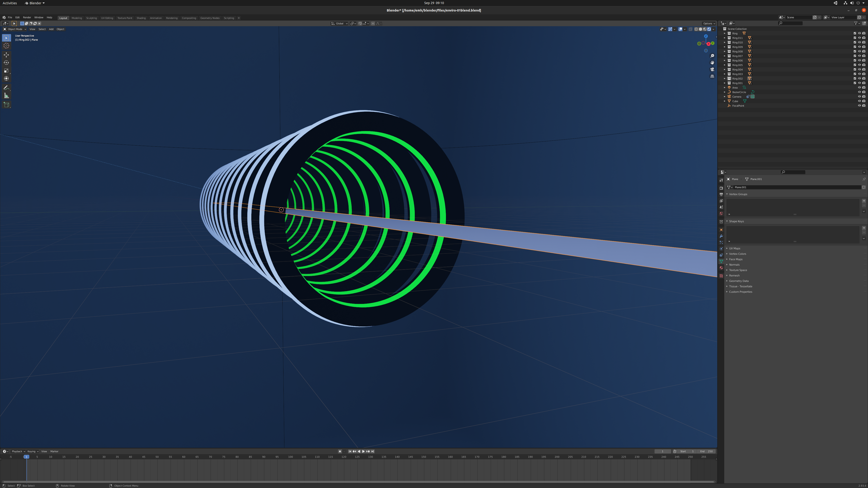
Task: Jump to the last frame
Action: pyautogui.click(x=372, y=451)
